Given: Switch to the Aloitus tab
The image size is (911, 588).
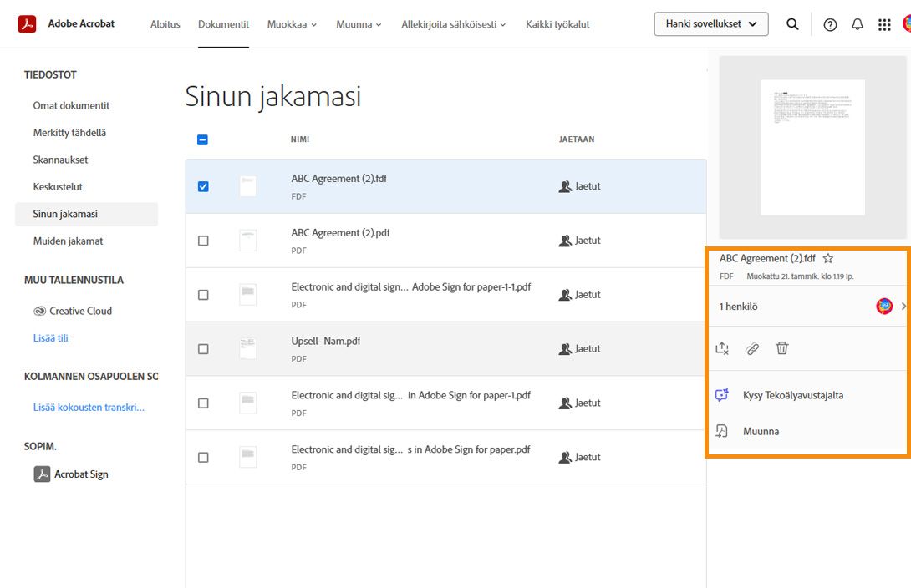Looking at the screenshot, I should coord(165,24).
